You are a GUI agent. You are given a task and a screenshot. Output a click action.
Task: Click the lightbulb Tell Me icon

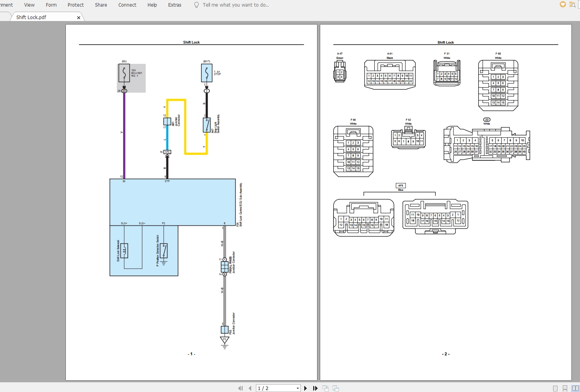(196, 5)
